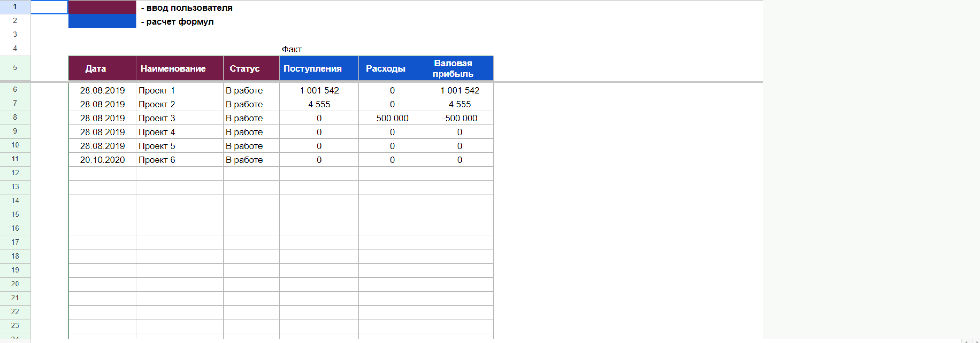Select the maroon user-input legend cell
980x343 pixels.
coord(102,7)
